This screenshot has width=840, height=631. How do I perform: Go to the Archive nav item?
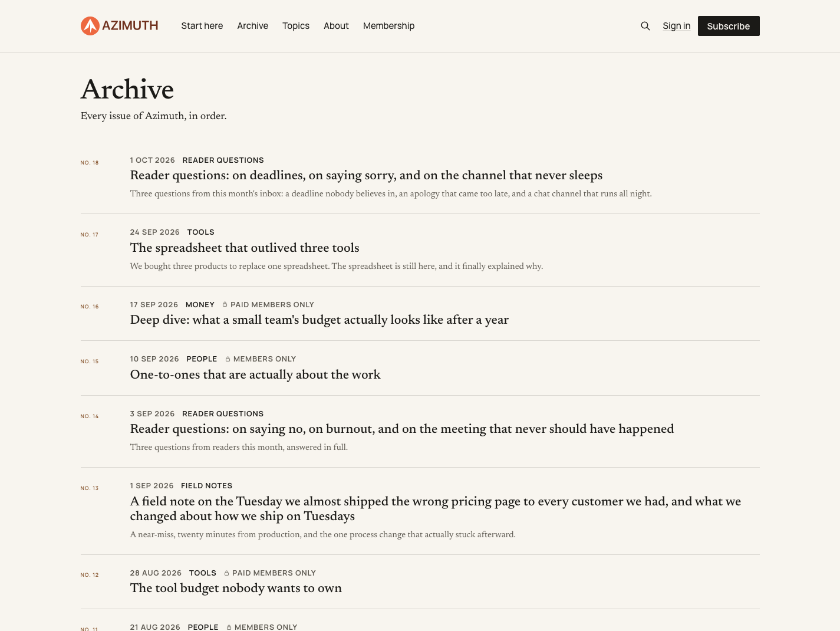point(253,26)
